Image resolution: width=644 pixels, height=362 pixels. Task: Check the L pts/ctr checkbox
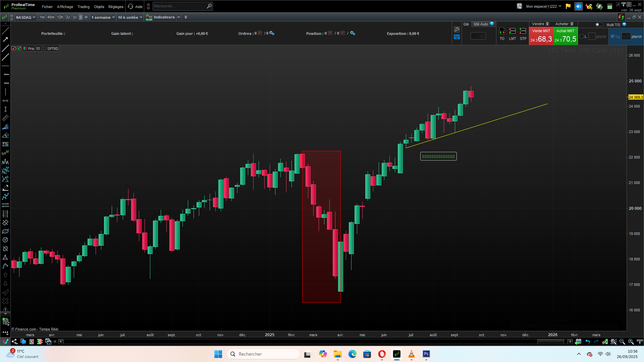pyautogui.click(x=582, y=37)
